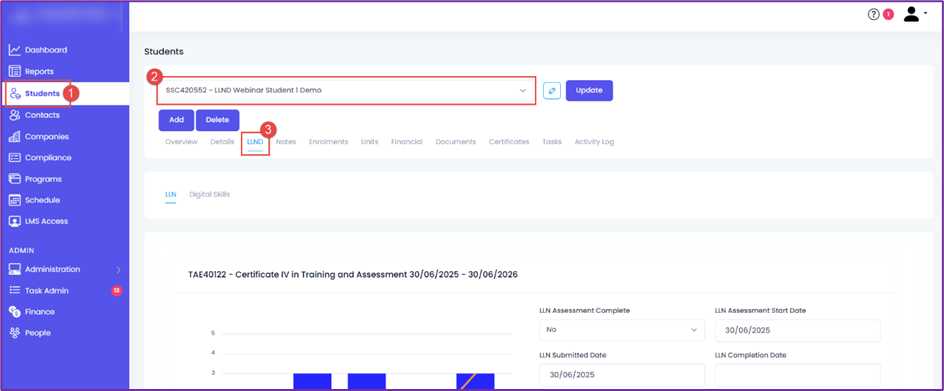Screen dimensions: 944x391
Task: Click the Students icon in sidebar
Action: click(x=16, y=93)
